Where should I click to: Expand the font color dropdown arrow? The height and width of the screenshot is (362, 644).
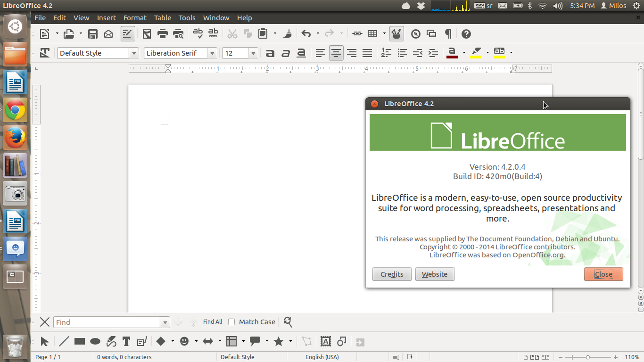(x=464, y=53)
